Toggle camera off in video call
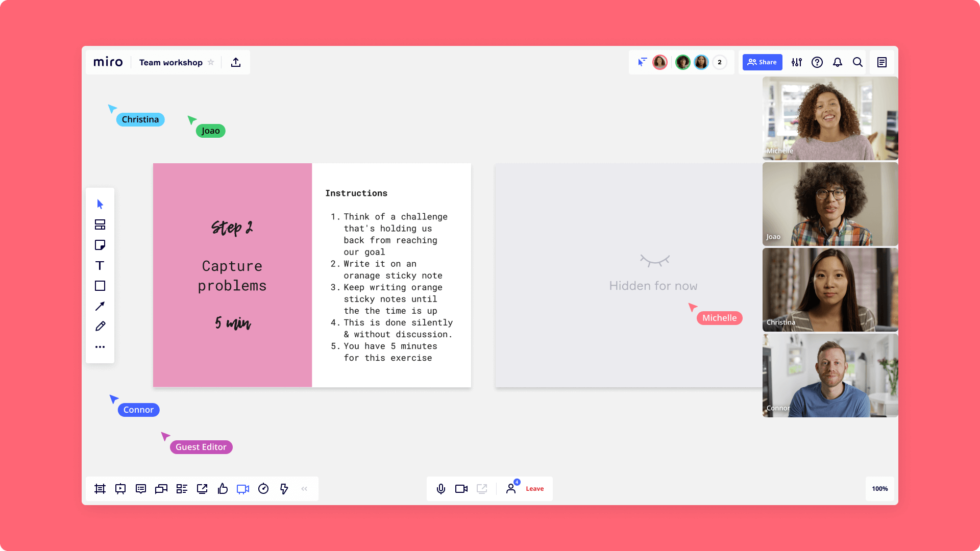980x551 pixels. 461,488
